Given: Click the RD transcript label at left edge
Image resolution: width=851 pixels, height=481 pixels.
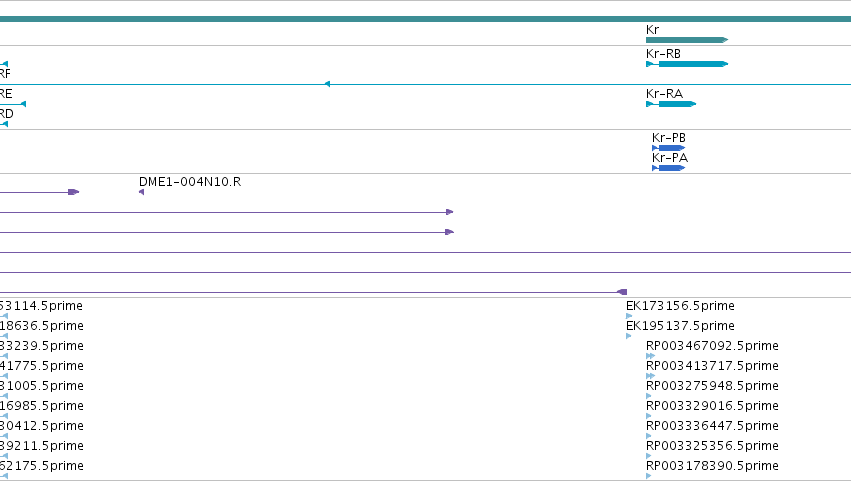Looking at the screenshot, I should pyautogui.click(x=7, y=114).
